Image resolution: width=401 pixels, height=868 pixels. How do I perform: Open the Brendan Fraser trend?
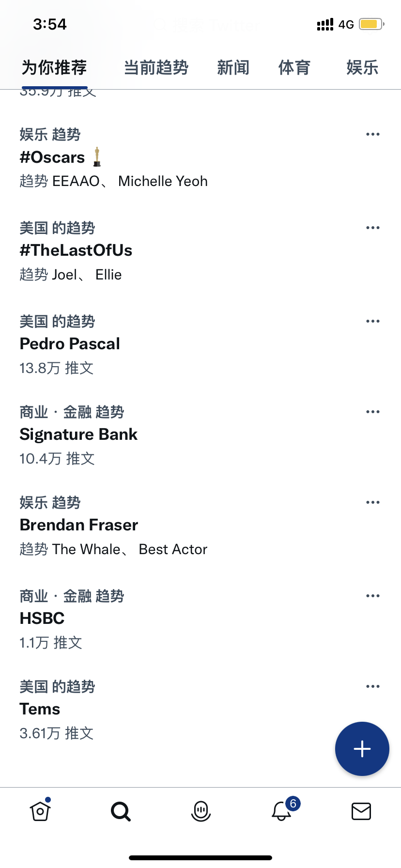pos(79,525)
